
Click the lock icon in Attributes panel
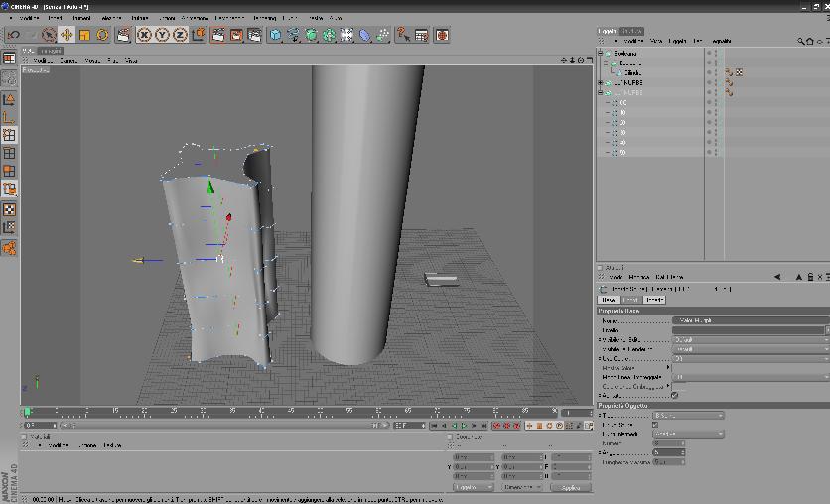coord(810,277)
